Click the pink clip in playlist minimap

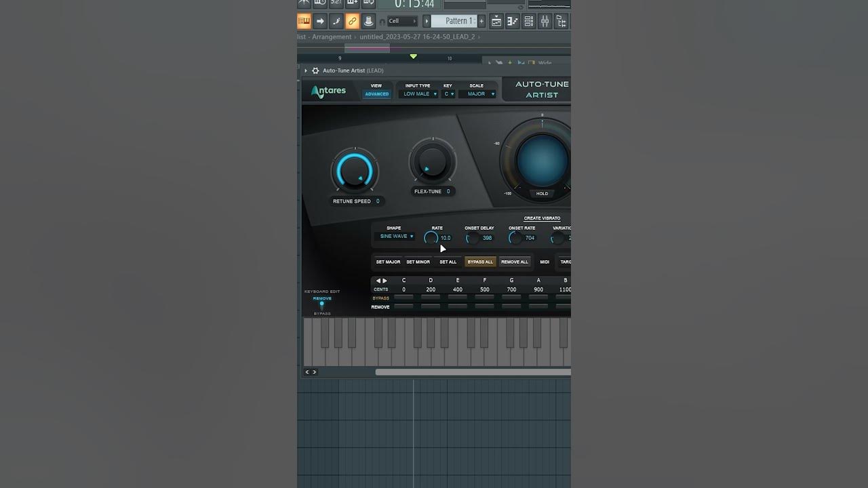367,48
